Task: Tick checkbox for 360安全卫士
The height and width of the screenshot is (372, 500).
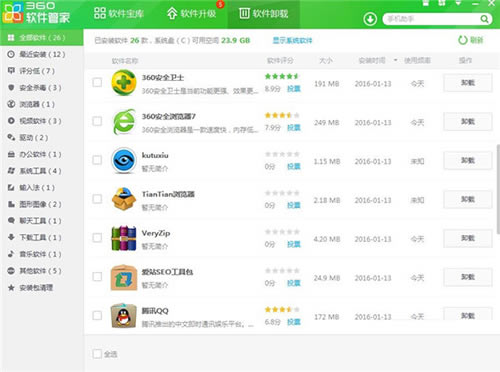Action: [x=97, y=82]
